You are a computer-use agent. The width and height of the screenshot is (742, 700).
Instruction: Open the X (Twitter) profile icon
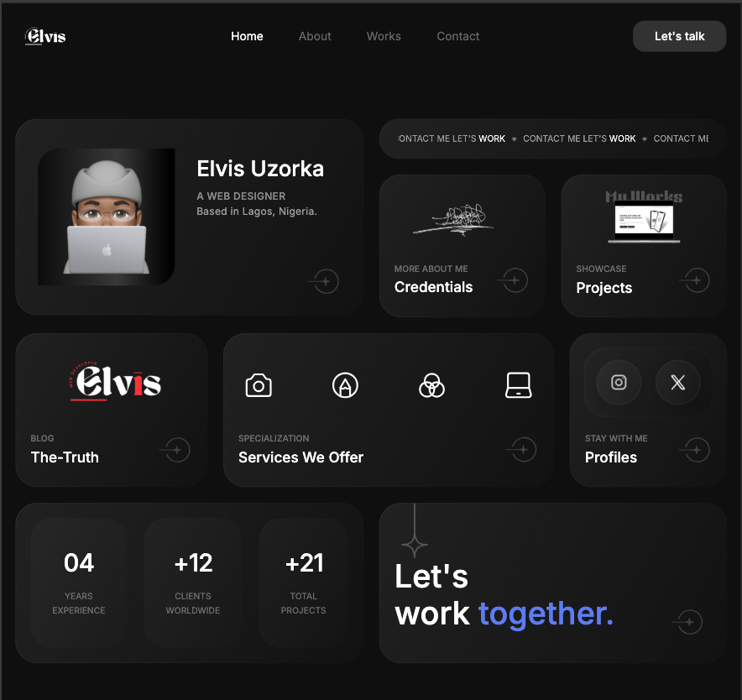(677, 382)
